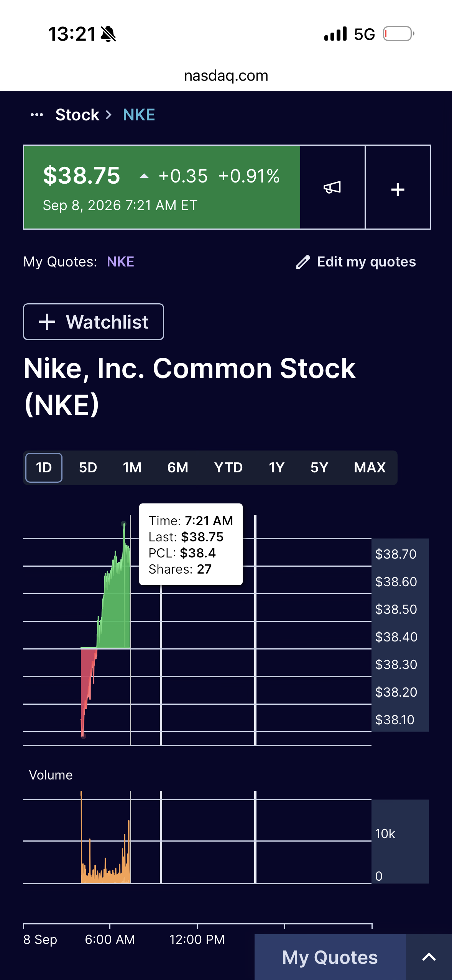452x980 pixels.
Task: Tap the cellular signal bars icon
Action: click(x=335, y=34)
